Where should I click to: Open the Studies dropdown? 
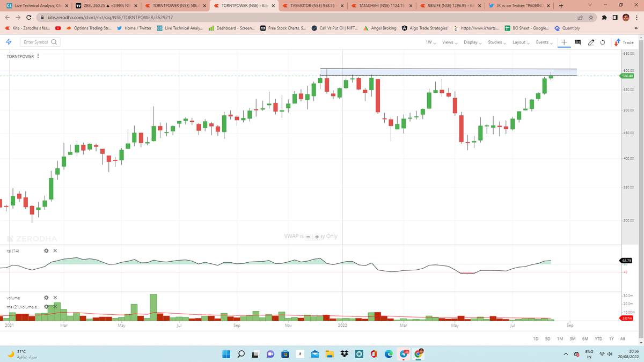click(x=496, y=42)
